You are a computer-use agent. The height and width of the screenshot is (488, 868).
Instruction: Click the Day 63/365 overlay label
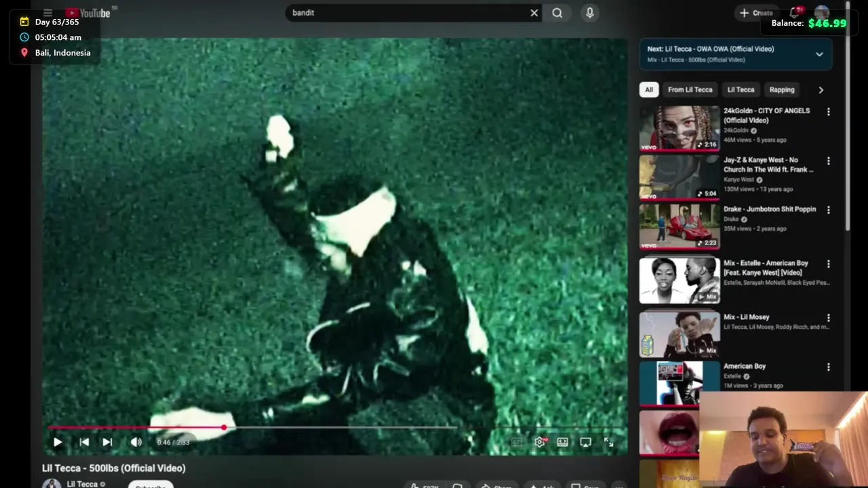pos(57,22)
